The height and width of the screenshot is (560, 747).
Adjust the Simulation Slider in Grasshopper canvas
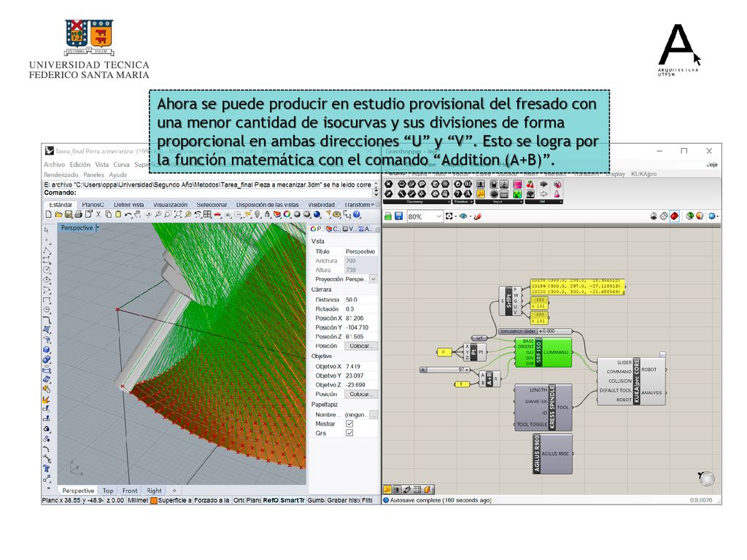(x=535, y=331)
